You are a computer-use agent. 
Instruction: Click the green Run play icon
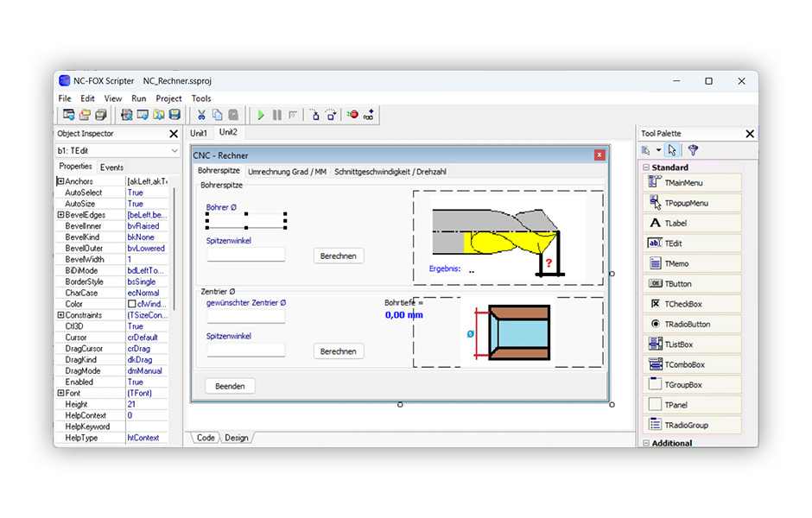[x=261, y=115]
